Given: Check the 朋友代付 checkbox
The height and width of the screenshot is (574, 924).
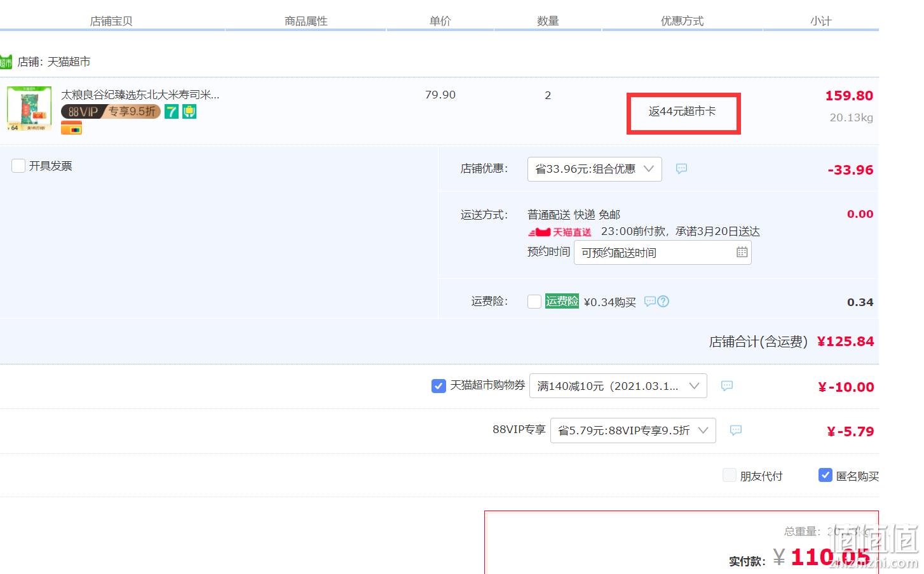Looking at the screenshot, I should tap(730, 476).
